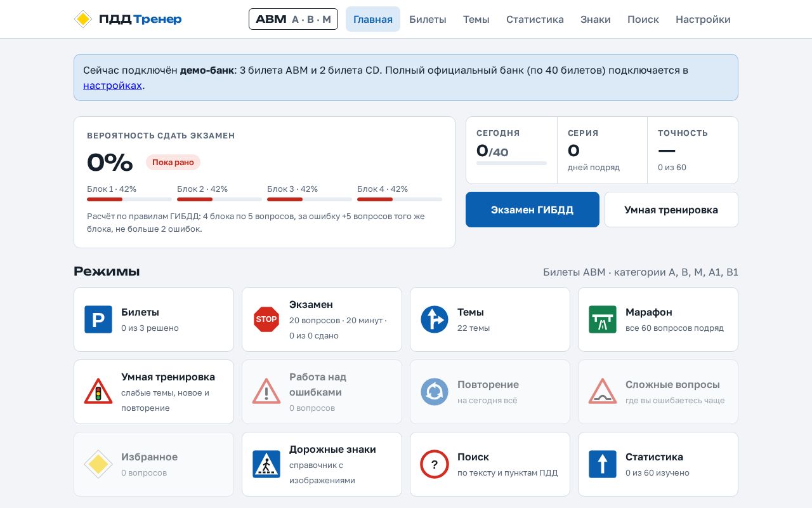Click the exclamation warning Работа над ошибками icon

[x=266, y=392]
